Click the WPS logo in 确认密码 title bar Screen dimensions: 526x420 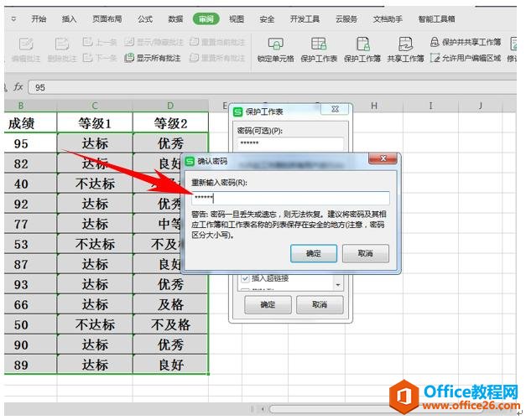(190, 161)
